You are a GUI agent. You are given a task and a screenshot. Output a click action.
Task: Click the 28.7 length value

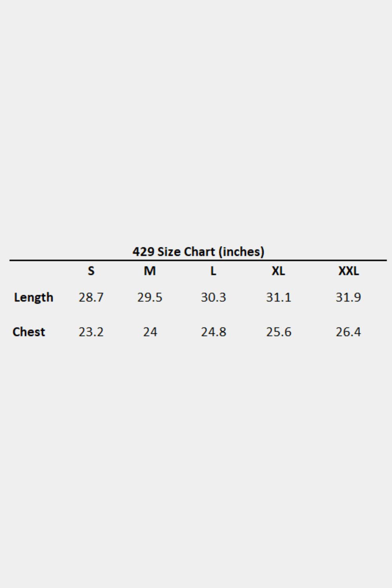coord(91,298)
